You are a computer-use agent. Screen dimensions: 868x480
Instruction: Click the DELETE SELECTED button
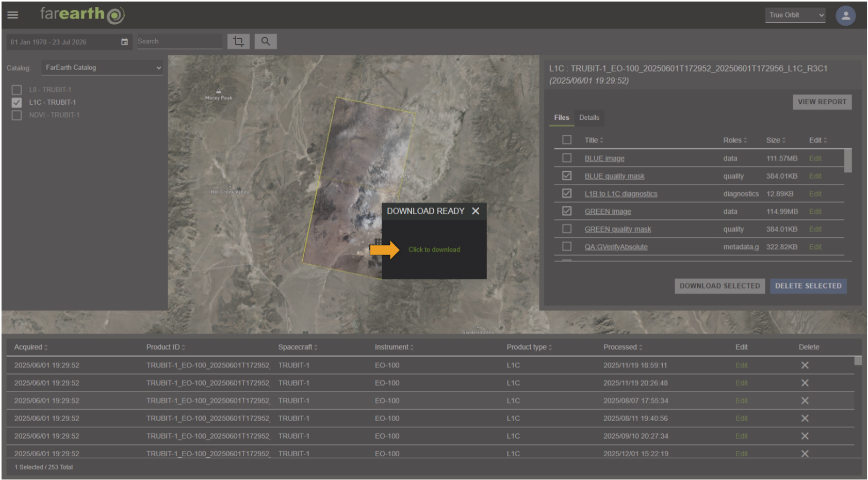click(808, 286)
